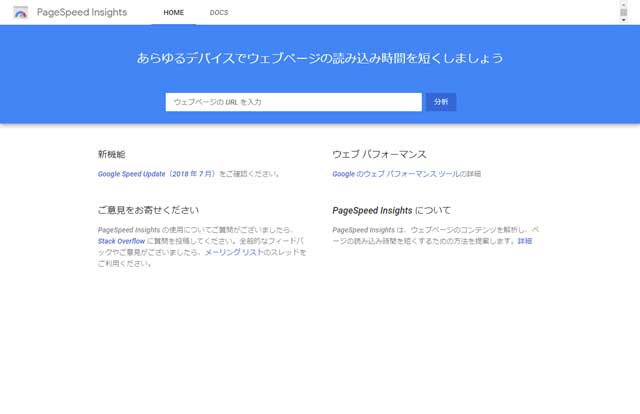Open the HOME tab
This screenshot has width=640, height=414.
point(173,13)
